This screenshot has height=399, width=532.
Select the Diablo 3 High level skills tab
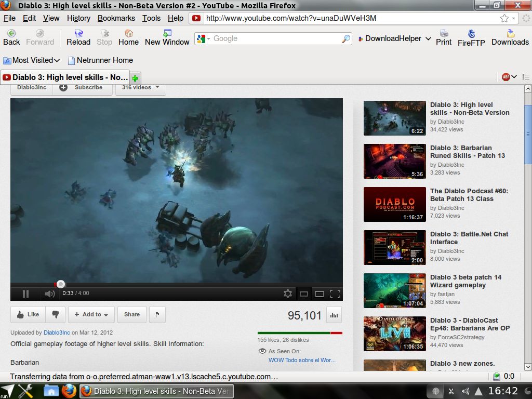tap(65, 77)
